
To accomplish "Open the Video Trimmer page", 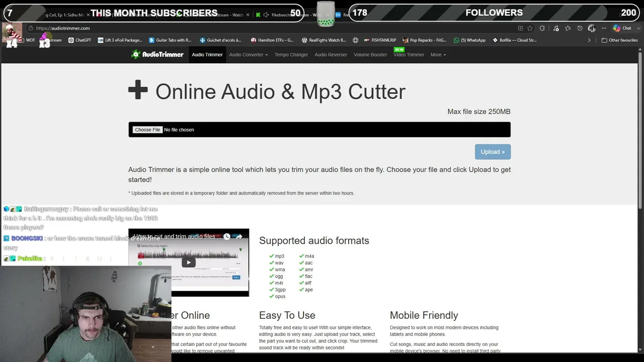I will coord(409,55).
